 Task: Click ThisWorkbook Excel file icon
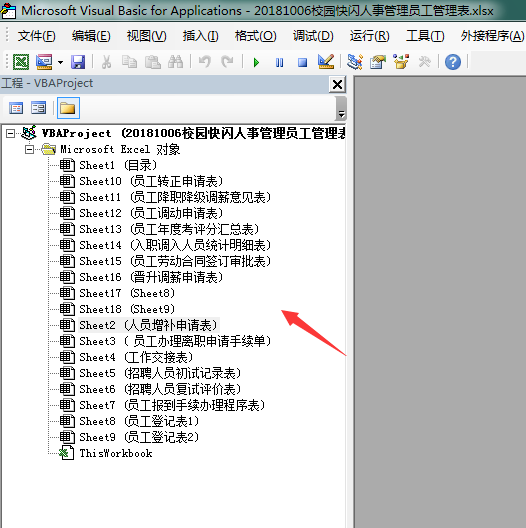[67, 453]
